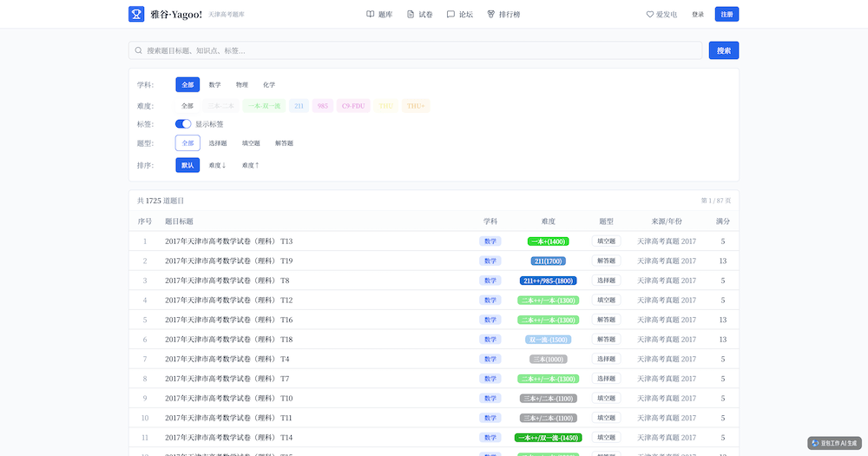Viewport: 868px width, 456px height.
Task: Focus the question search input field
Action: pos(415,50)
